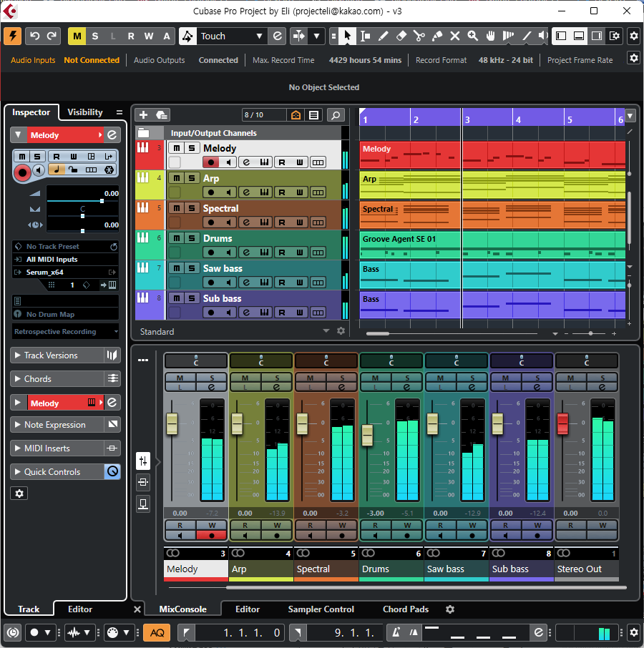The width and height of the screenshot is (644, 648).
Task: Click the Constrain Delay Compensation lightning icon
Action: tap(12, 36)
